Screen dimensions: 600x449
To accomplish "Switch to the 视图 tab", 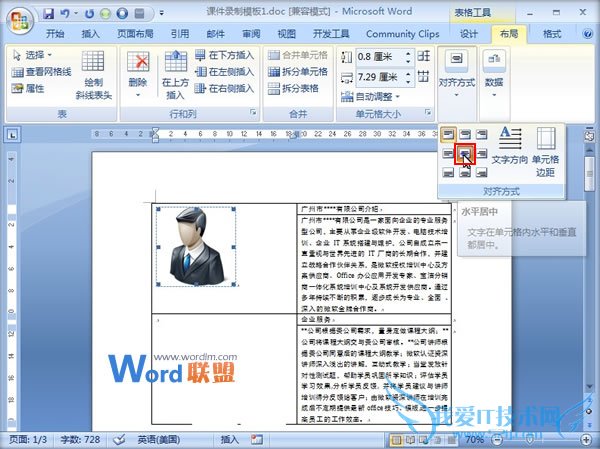I will (x=287, y=34).
